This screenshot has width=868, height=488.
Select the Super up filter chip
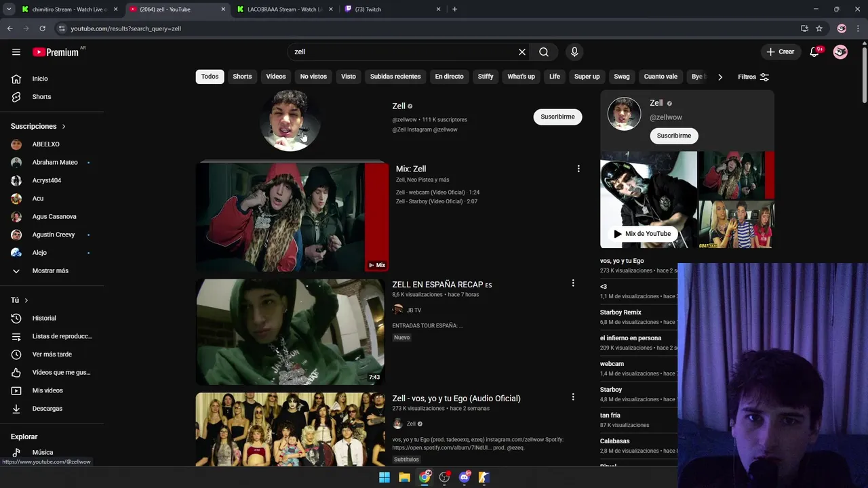coord(587,77)
